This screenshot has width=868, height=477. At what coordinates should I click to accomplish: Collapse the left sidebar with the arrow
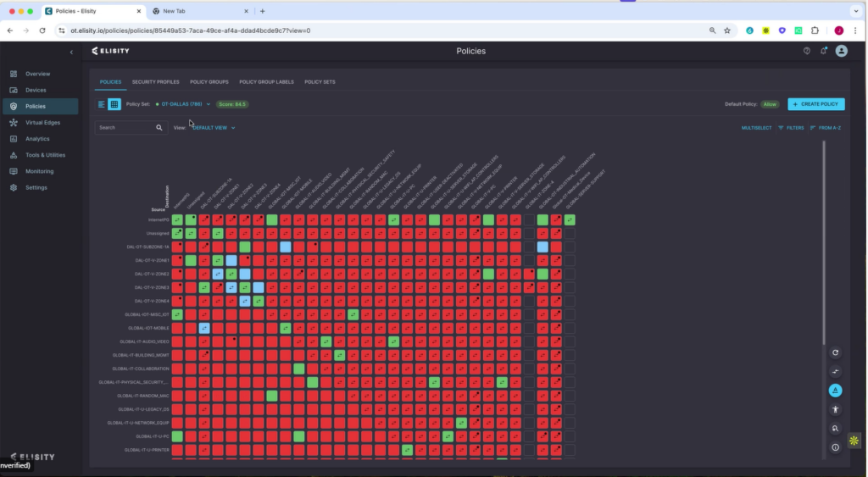[x=71, y=52]
